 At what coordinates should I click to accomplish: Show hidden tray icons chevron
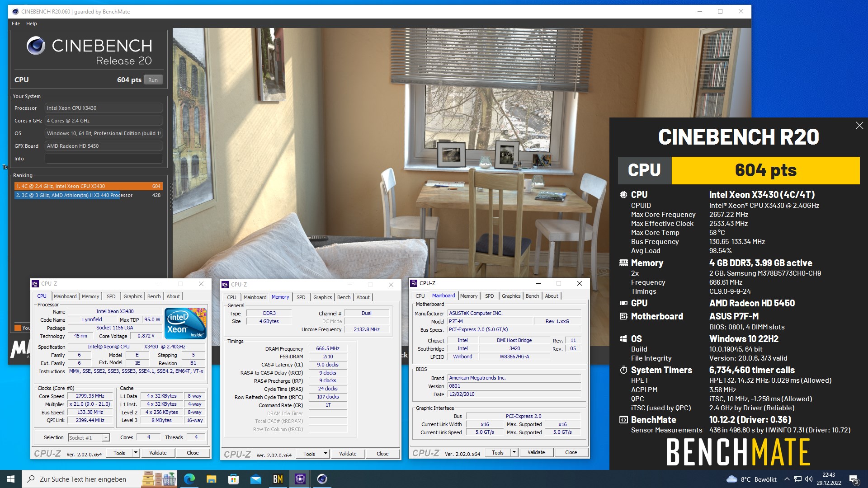787,479
